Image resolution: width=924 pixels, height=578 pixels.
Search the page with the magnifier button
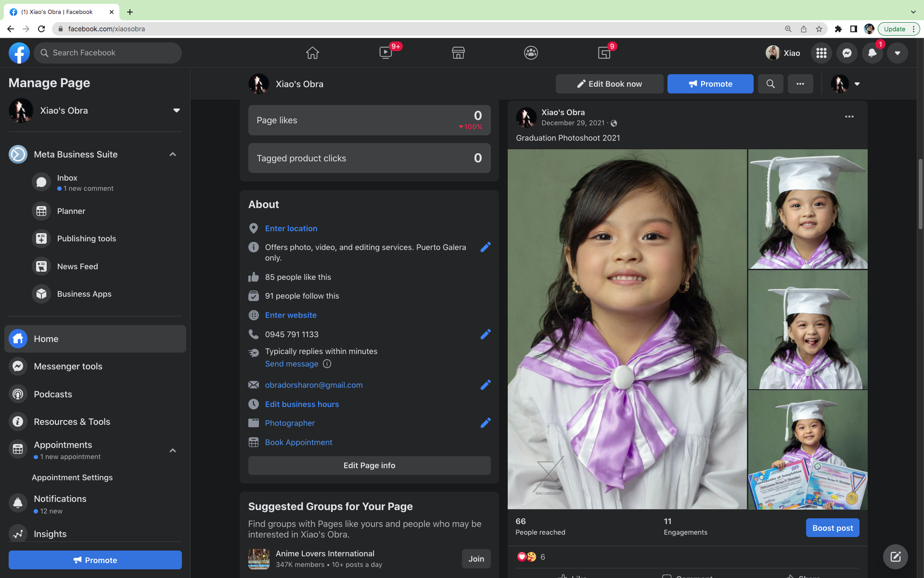tap(770, 84)
